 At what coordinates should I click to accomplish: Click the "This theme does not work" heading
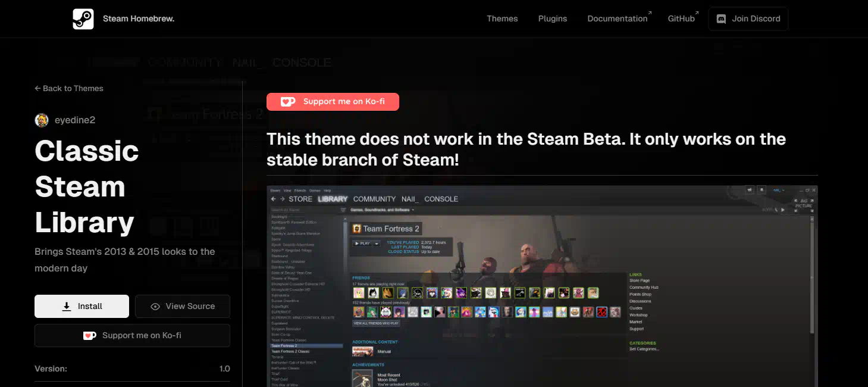(527, 149)
